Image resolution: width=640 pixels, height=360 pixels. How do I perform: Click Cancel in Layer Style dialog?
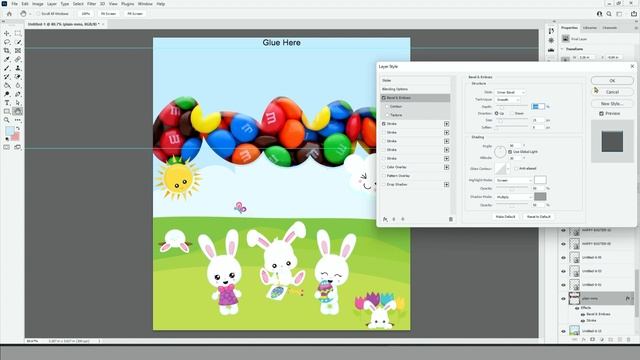[x=612, y=92]
